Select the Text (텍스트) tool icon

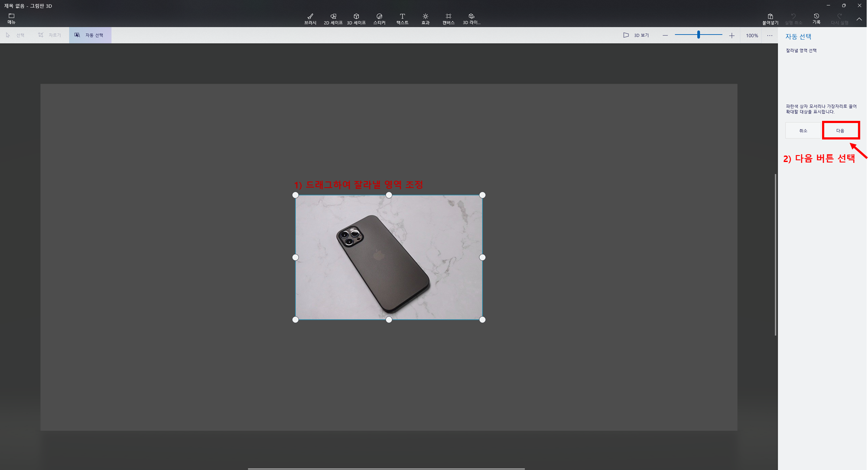point(402,18)
